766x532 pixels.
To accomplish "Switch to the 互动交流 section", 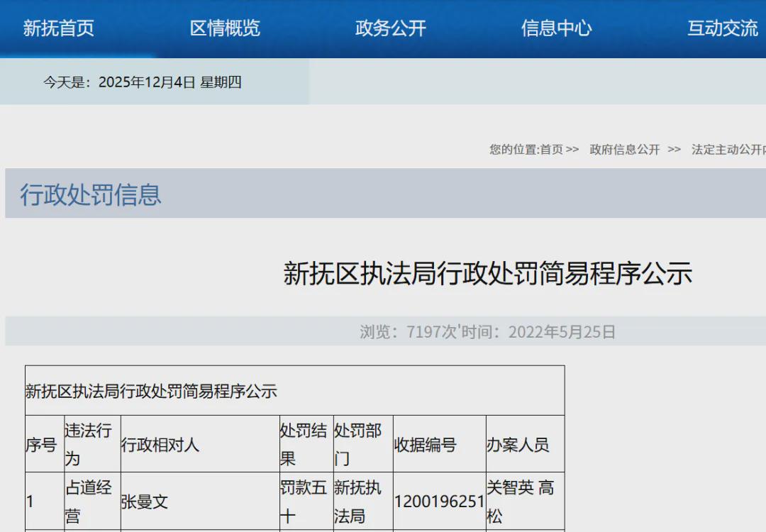I will [722, 28].
